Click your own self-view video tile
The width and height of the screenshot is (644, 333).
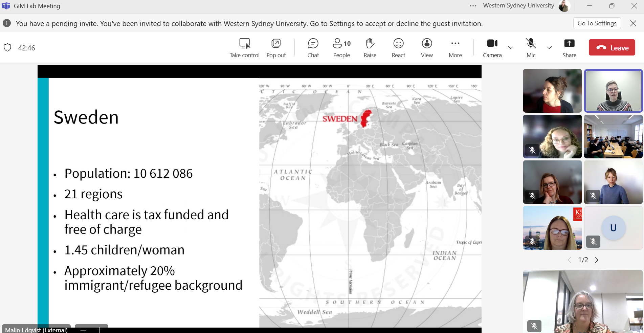[583, 302]
